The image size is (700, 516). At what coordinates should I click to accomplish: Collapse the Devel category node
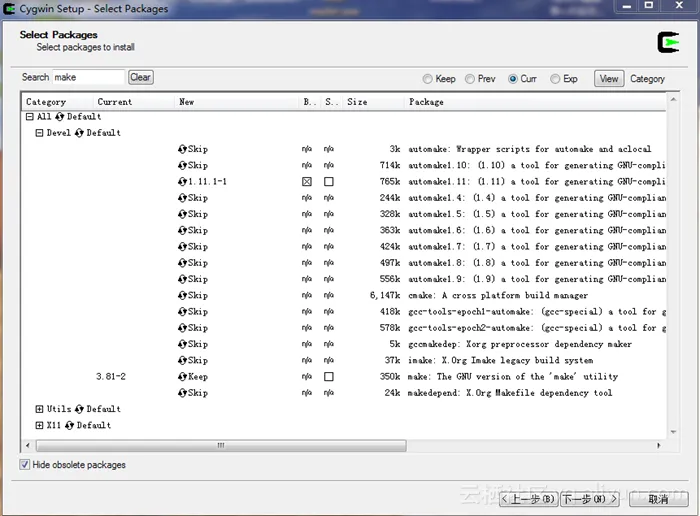pyautogui.click(x=39, y=133)
